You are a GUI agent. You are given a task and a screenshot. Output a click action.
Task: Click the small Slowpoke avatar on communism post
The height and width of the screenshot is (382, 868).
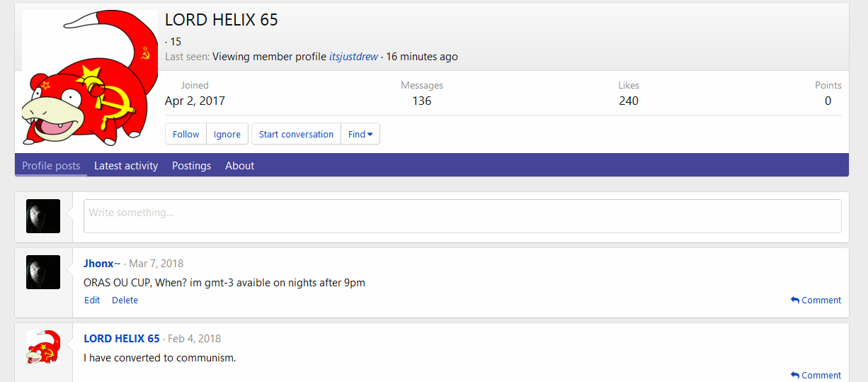click(x=43, y=347)
